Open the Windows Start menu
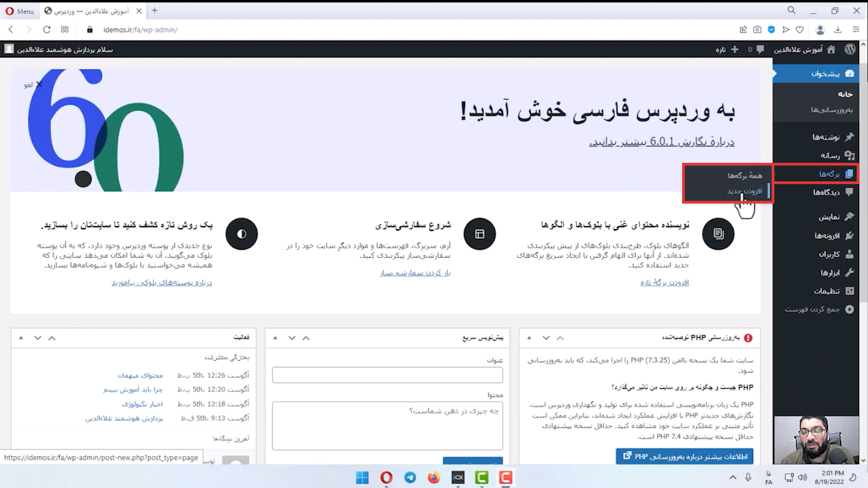 pyautogui.click(x=362, y=477)
